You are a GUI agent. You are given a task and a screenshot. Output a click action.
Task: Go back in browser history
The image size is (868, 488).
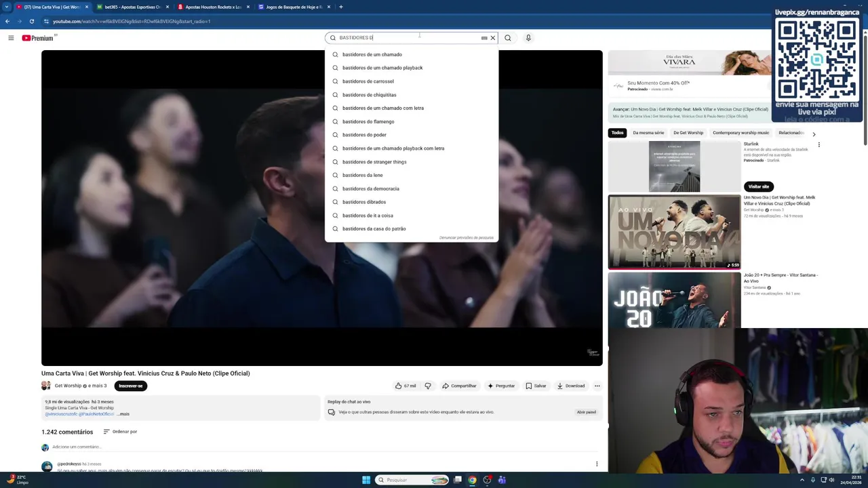coord(7,21)
